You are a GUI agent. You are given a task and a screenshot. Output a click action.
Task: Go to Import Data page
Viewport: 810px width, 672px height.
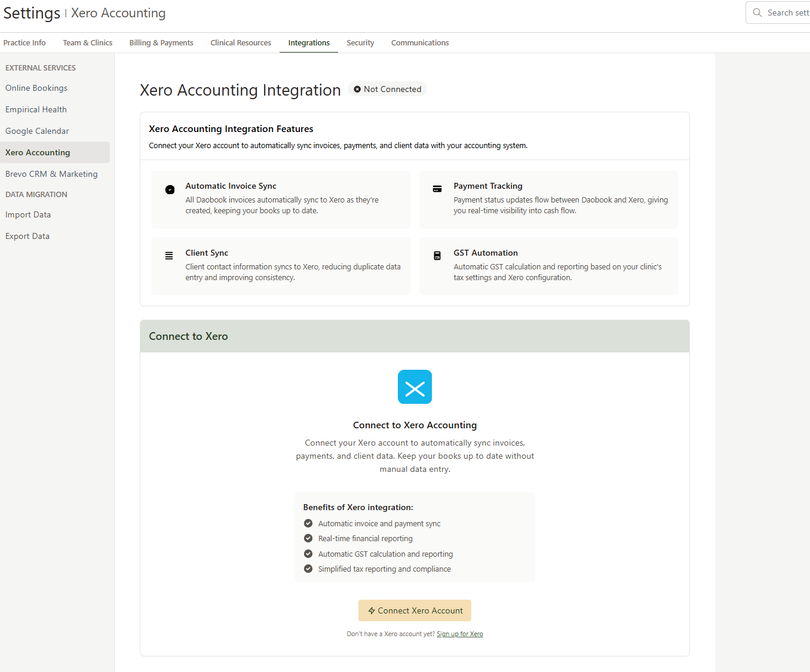(x=55, y=214)
